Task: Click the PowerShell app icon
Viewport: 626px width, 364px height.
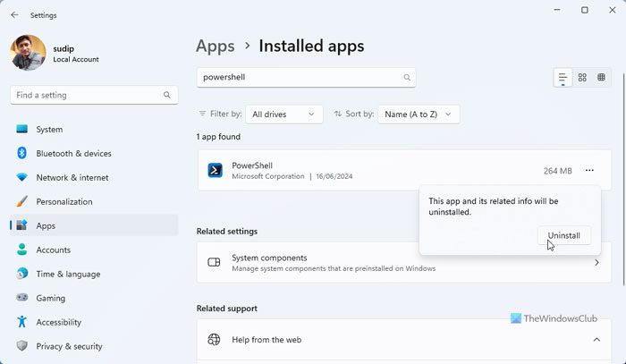Action: click(x=215, y=171)
